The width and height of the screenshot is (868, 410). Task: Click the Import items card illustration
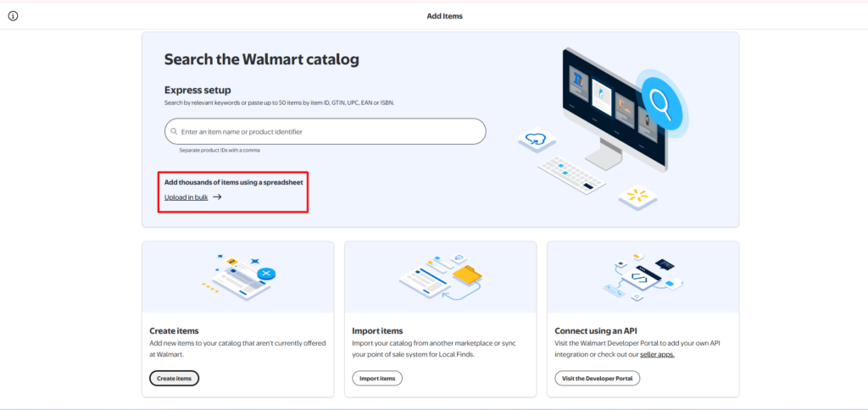(x=441, y=277)
